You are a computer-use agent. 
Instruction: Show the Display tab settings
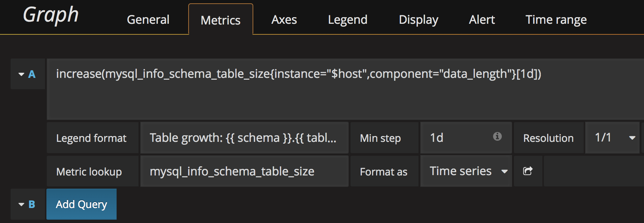[418, 20]
